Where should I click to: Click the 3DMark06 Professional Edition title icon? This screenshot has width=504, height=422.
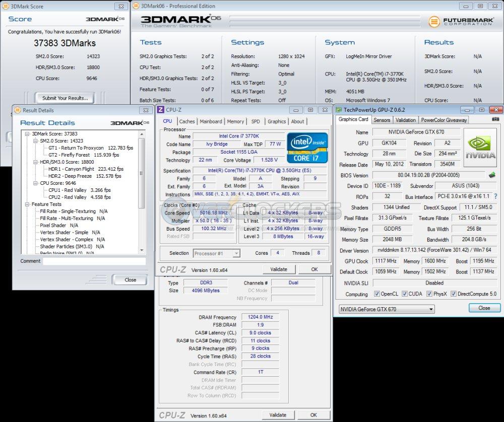(136, 6)
